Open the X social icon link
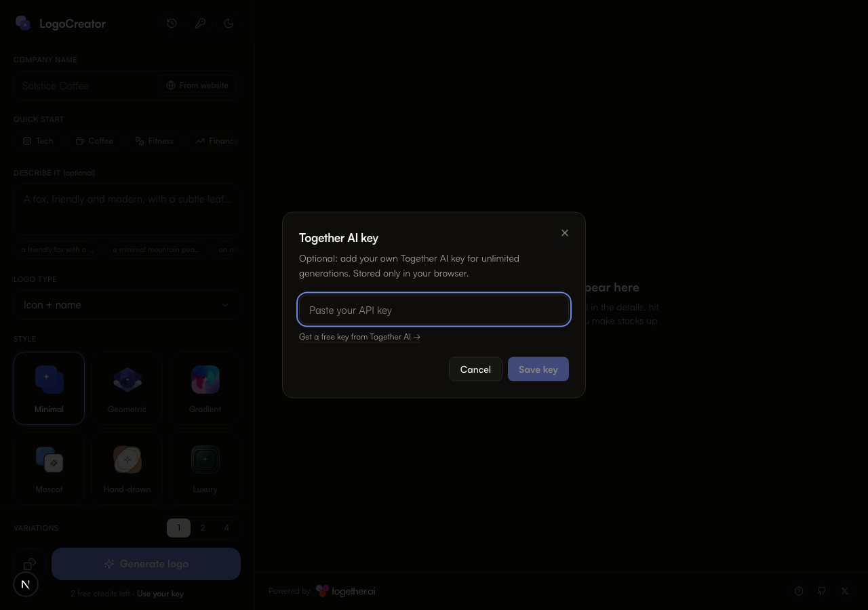The image size is (868, 610). coord(845,591)
